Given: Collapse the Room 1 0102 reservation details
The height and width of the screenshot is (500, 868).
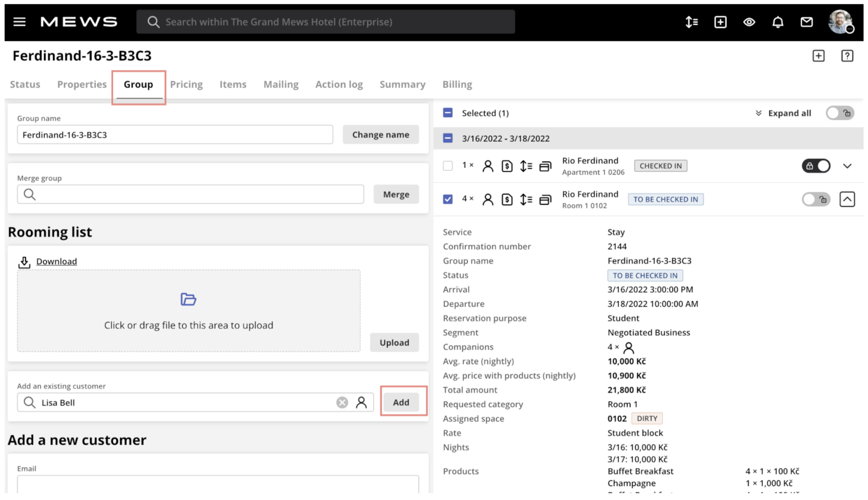Looking at the screenshot, I should [x=847, y=199].
